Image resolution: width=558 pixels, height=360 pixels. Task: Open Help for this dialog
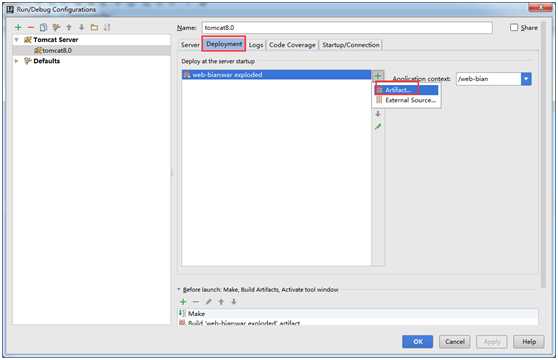tap(529, 342)
